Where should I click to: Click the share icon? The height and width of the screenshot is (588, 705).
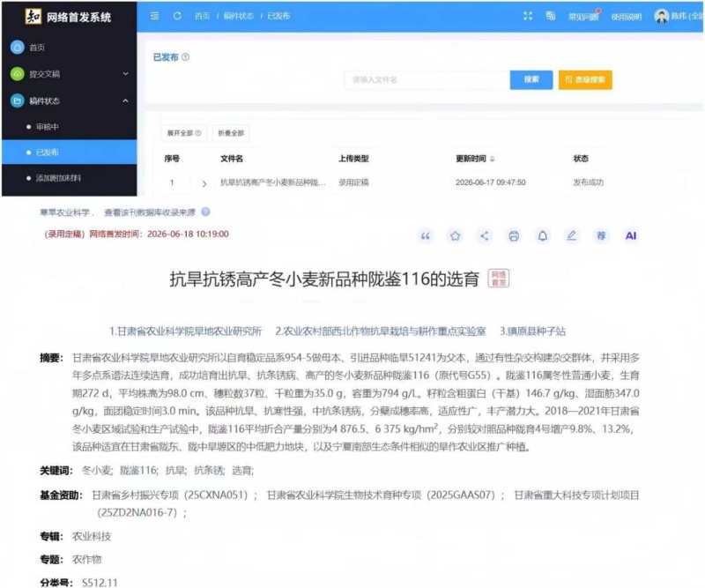tap(484, 235)
